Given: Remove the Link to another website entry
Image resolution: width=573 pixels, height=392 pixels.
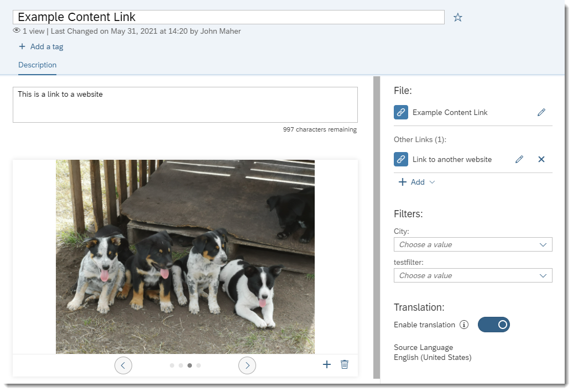Looking at the screenshot, I should [x=541, y=159].
